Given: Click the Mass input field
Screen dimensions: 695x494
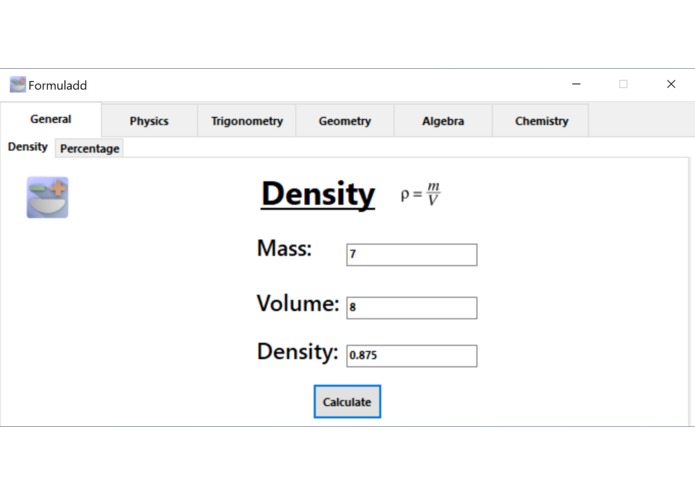Looking at the screenshot, I should pyautogui.click(x=412, y=255).
